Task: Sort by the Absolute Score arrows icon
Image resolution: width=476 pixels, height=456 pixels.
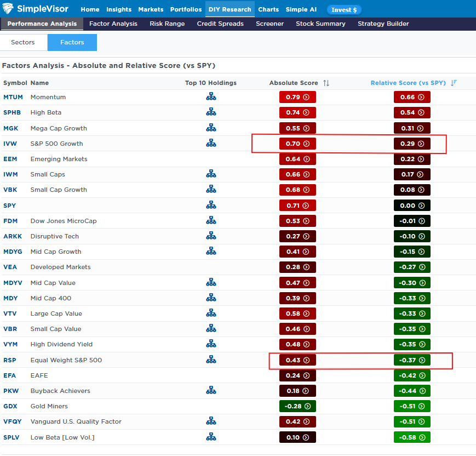Action: 326,83
